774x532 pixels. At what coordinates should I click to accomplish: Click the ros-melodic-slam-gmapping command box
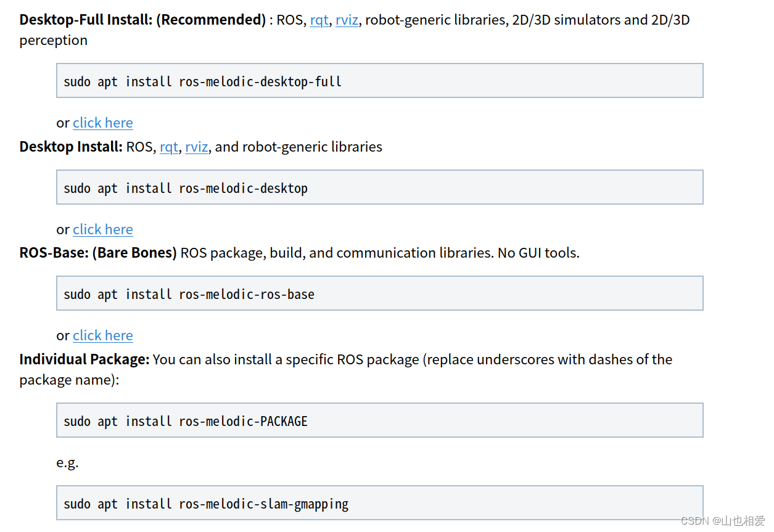[379, 503]
